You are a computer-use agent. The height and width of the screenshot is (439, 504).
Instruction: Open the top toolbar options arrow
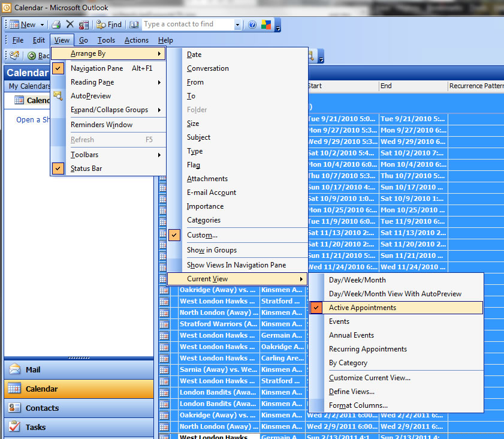pyautogui.click(x=278, y=25)
